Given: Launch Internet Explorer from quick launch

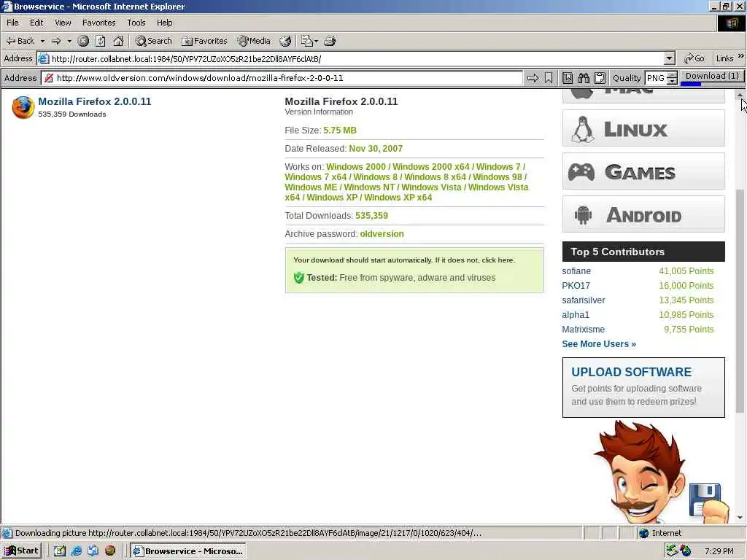Looking at the screenshot, I should click(76, 551).
